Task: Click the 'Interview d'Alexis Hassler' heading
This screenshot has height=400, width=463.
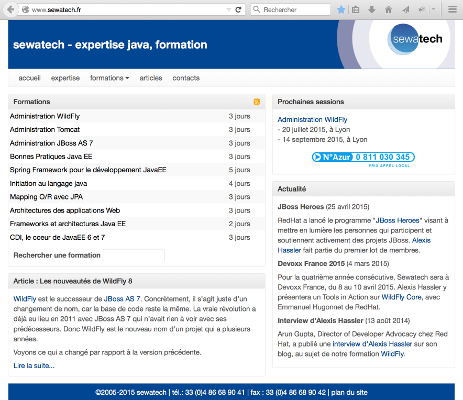Action: coord(320,321)
